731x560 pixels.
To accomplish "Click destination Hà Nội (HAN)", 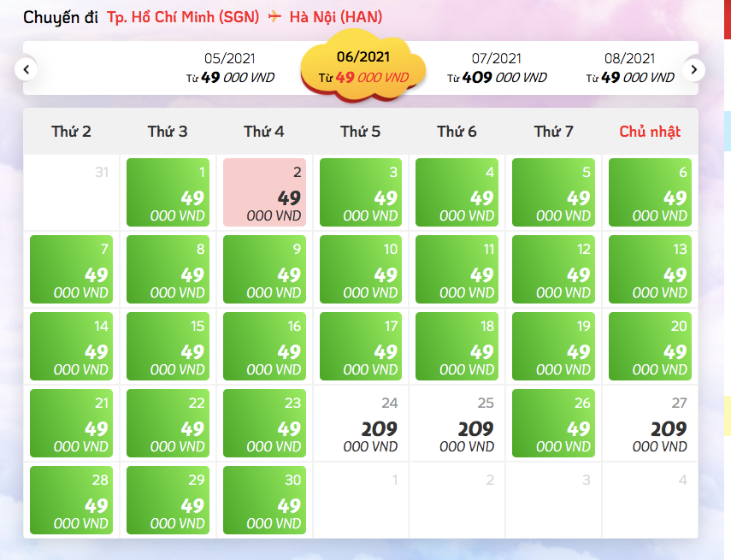I will click(336, 17).
